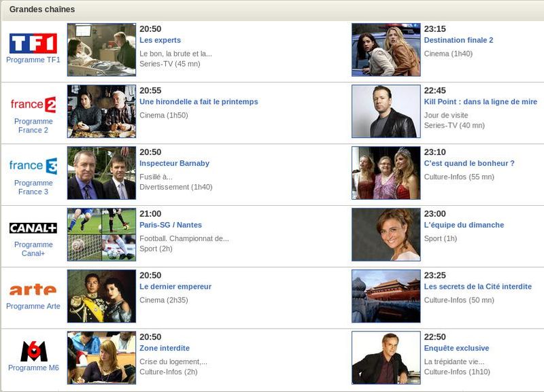Open the L'équipe du dimanche presenter thumbnail
The width and height of the screenshot is (544, 392).
pyautogui.click(x=386, y=234)
